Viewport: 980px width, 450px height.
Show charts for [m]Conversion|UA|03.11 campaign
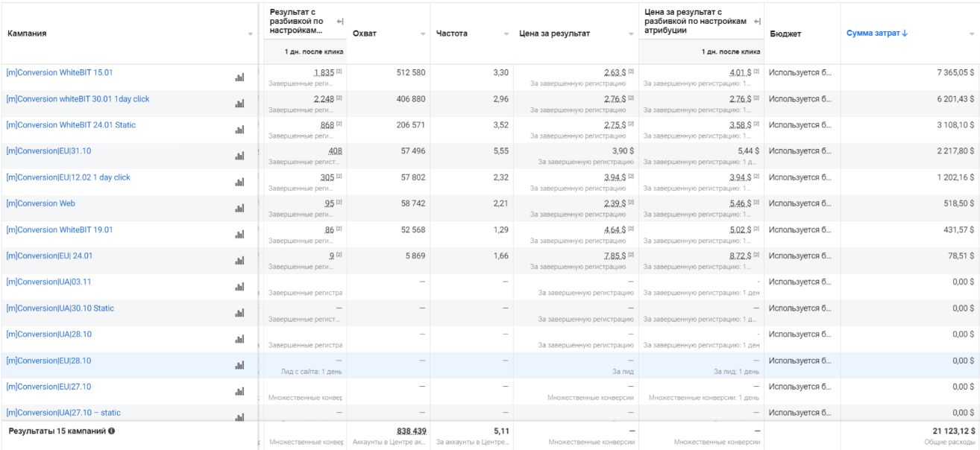(x=239, y=287)
